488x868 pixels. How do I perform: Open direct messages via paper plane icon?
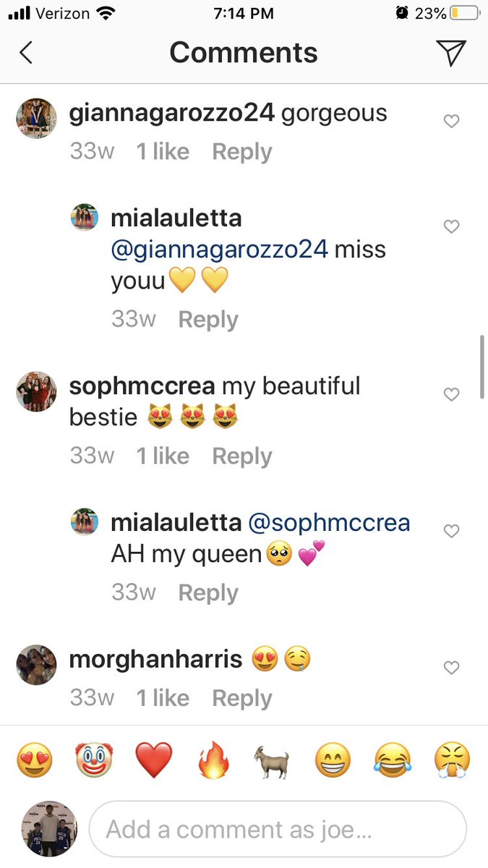pyautogui.click(x=451, y=53)
